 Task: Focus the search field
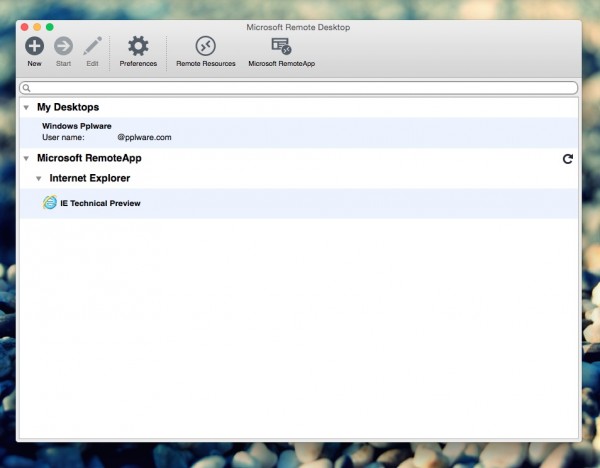tap(298, 88)
